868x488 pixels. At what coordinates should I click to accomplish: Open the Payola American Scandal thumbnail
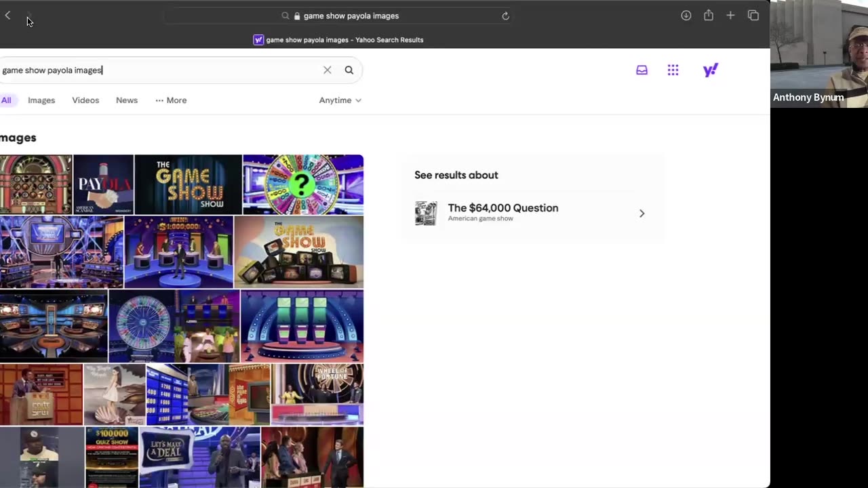coord(103,184)
